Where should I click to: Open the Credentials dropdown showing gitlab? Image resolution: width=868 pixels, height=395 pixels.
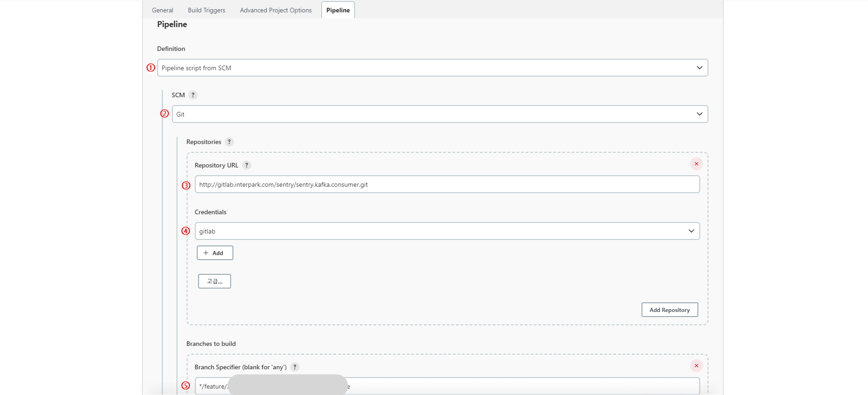pos(447,231)
